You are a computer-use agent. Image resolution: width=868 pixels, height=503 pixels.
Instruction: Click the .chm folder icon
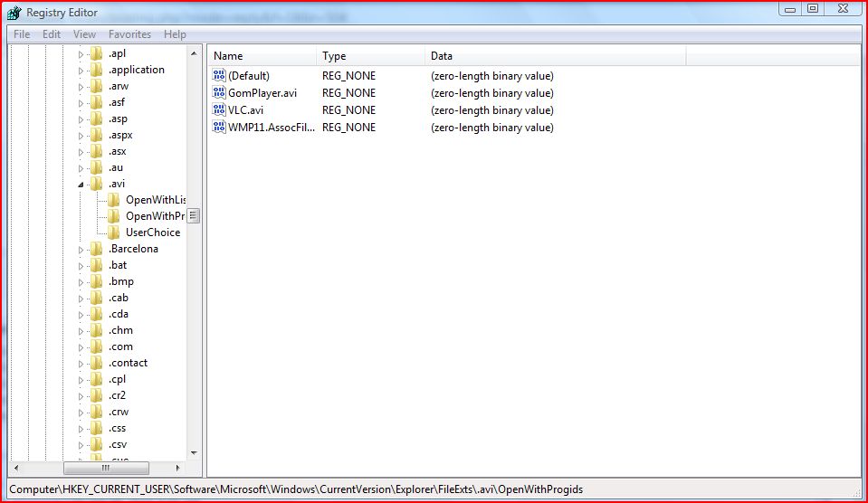point(96,330)
